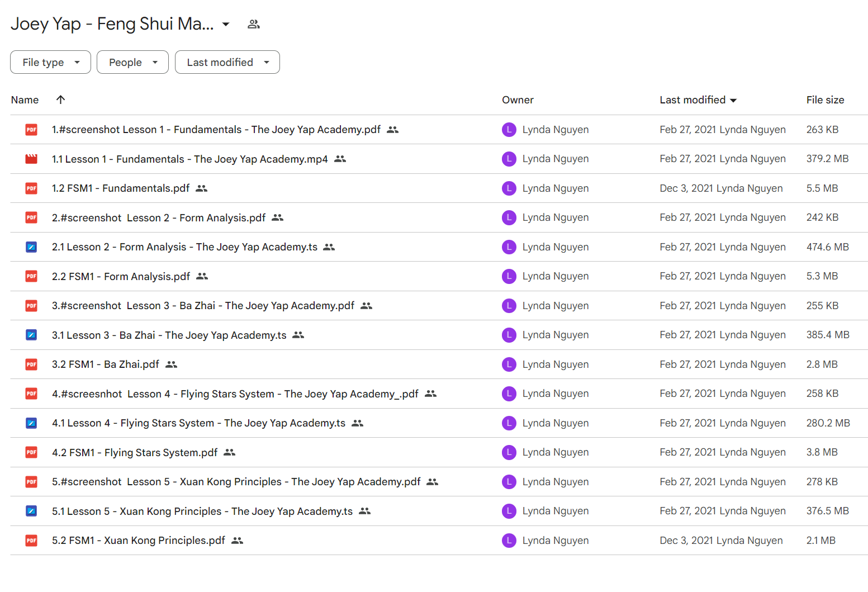Click PDF icon of 2.2 FSM1 Form Analysis
Image resolution: width=868 pixels, height=592 pixels.
pyautogui.click(x=31, y=276)
